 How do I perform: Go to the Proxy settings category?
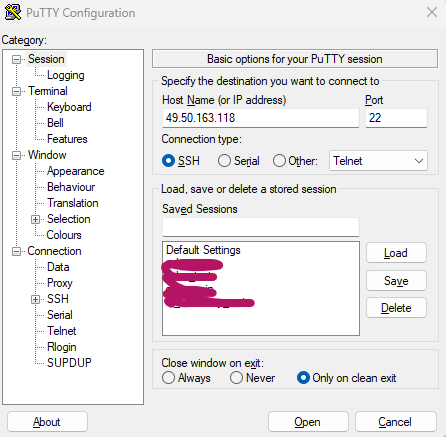60,283
